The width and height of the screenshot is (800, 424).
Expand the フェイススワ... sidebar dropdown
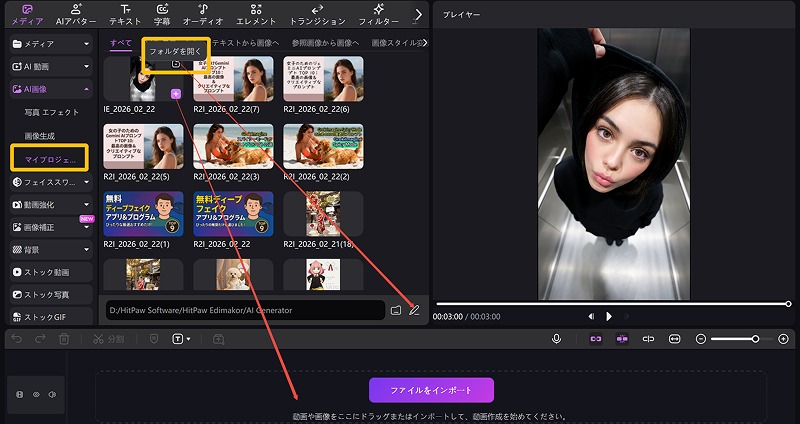click(86, 182)
